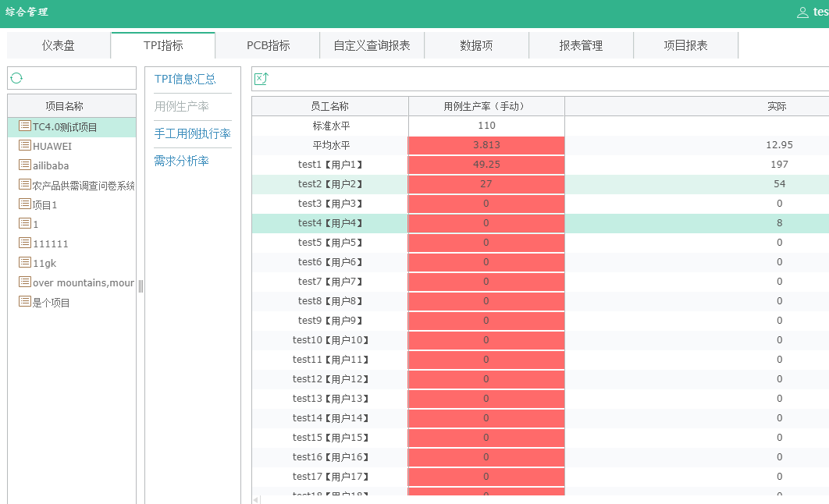Select the test3【用户3】 row
This screenshot has width=829, height=504.
540,204
